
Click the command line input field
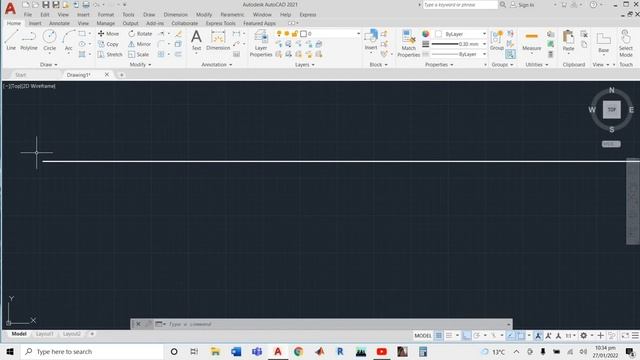point(337,324)
